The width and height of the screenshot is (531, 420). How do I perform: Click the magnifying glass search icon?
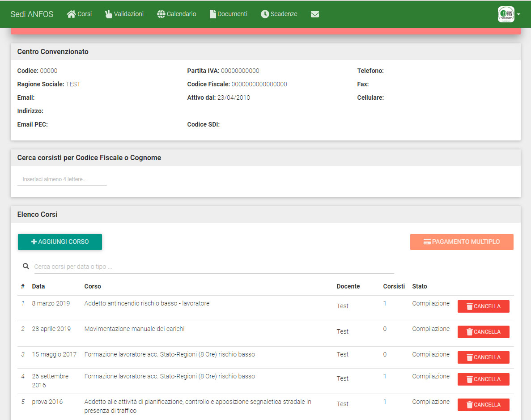point(26,267)
